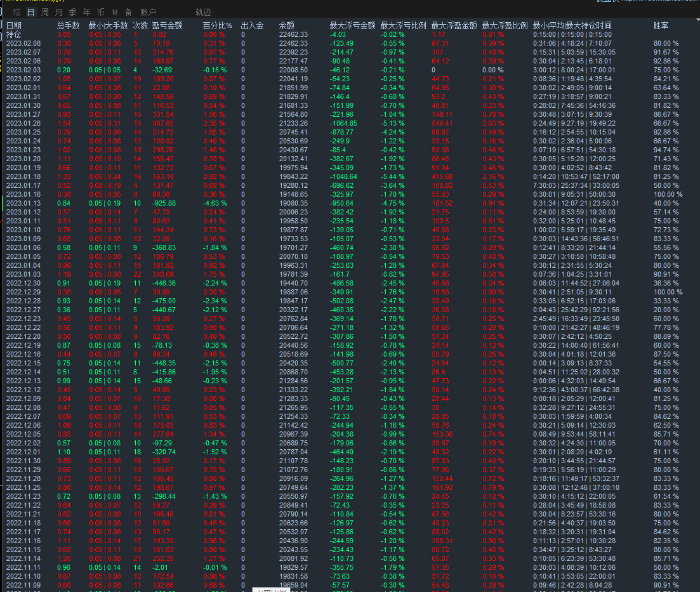Screen dimensions: 700x592
Task: Sort by the 百分比% column header
Action: [x=218, y=25]
